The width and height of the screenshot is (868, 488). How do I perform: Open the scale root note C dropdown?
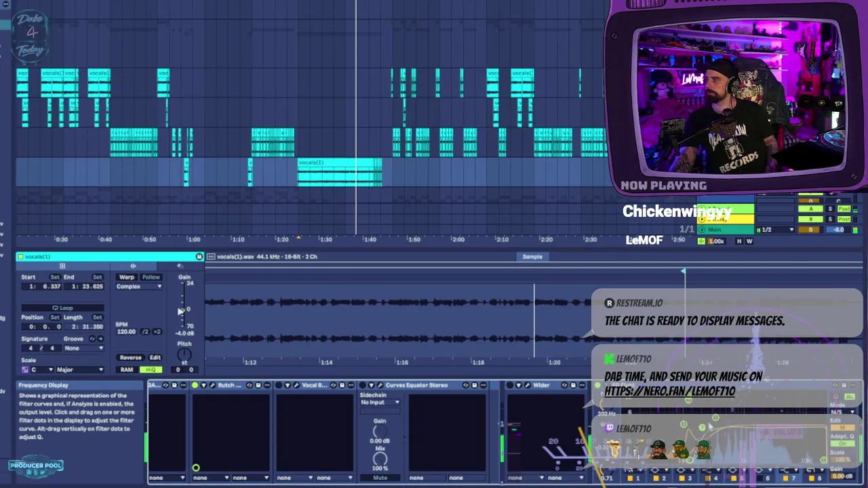[43, 370]
